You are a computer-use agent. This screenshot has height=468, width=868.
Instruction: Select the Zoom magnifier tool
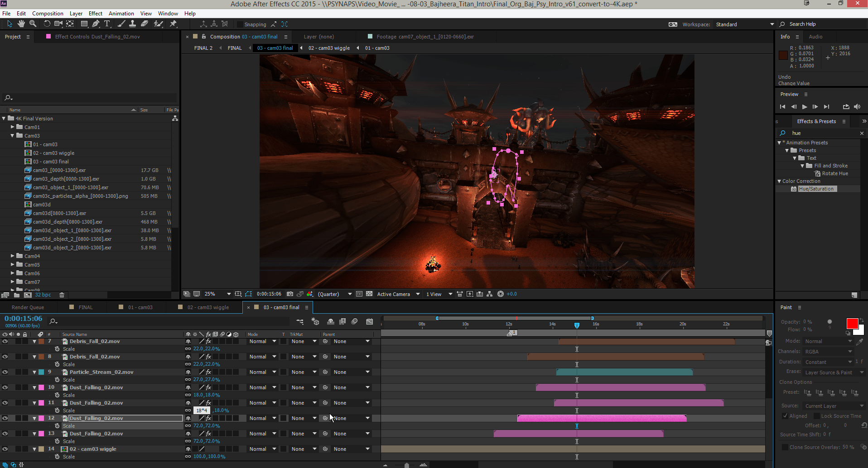(33, 24)
